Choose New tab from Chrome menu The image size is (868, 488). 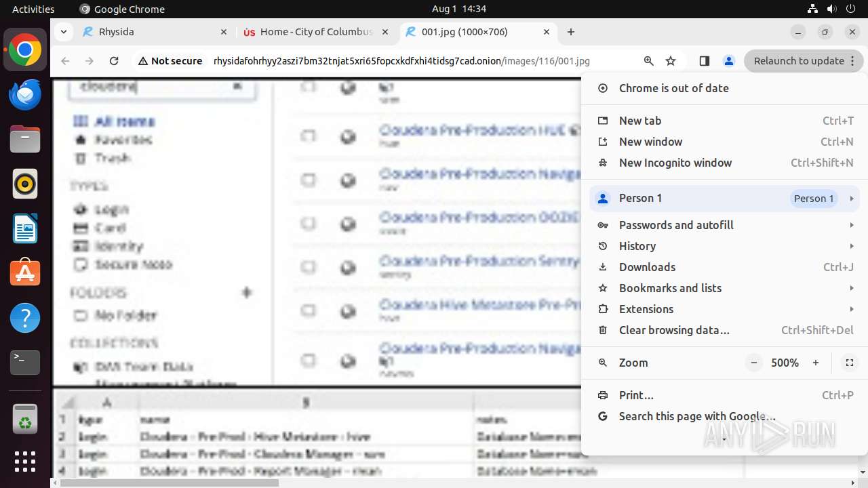724,121
